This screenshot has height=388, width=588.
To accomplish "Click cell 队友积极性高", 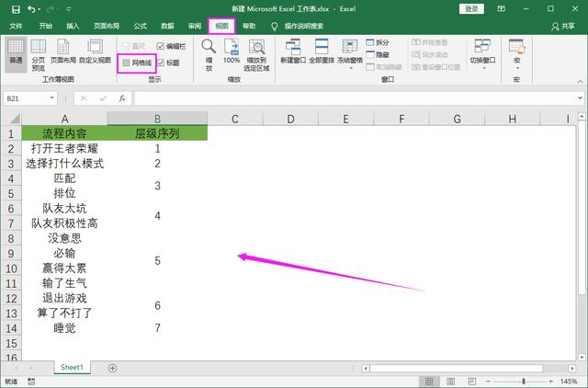I will (64, 223).
